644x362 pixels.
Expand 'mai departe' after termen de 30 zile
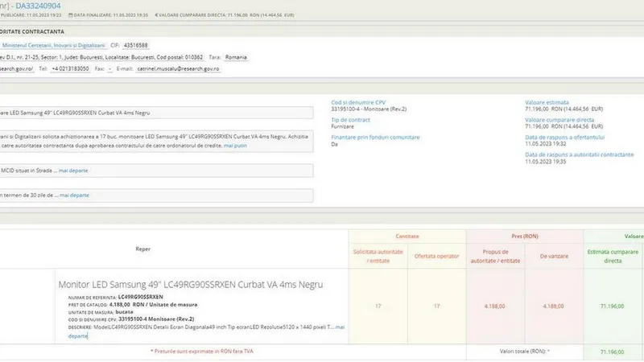[74, 195]
